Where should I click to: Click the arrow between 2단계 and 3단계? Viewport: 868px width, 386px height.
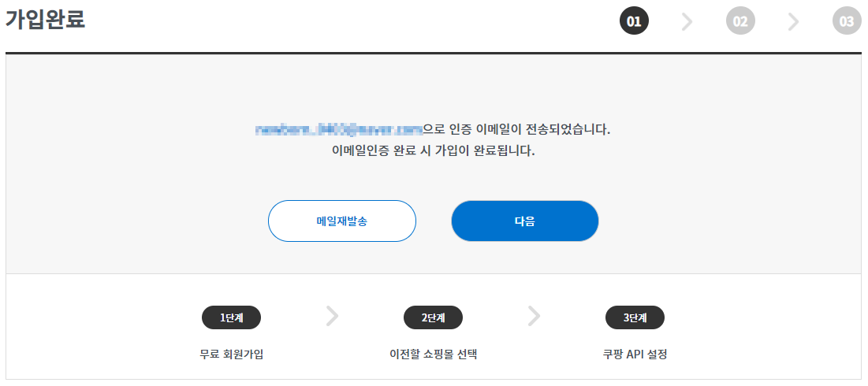[x=535, y=316]
